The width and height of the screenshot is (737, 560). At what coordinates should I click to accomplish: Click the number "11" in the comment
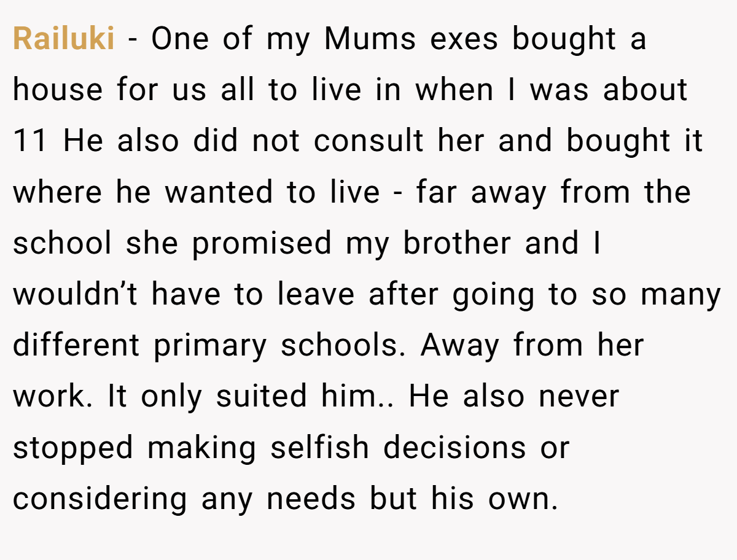pyautogui.click(x=30, y=141)
